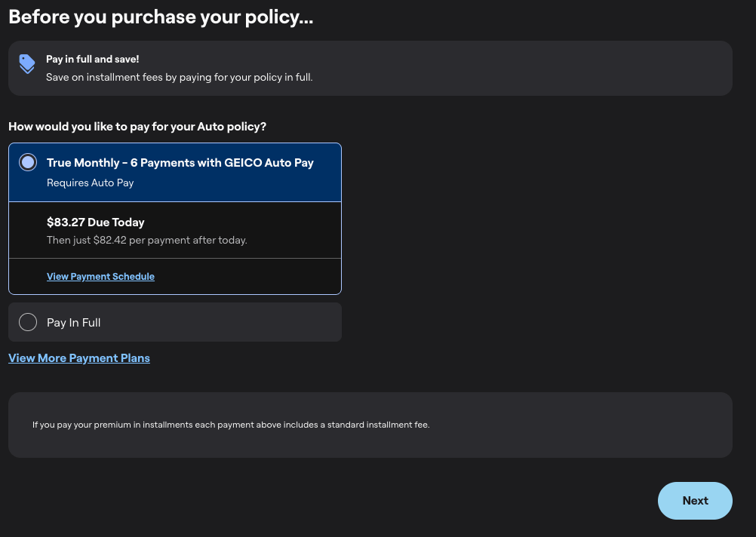
Task: Click the price tag savings icon
Action: pos(27,64)
